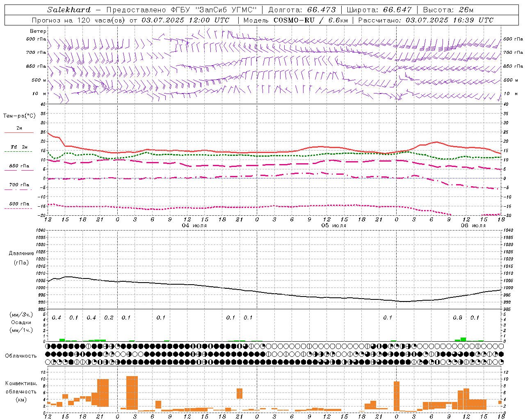Click the Ветер panel label
This screenshot has width=525, height=420.
pos(38,31)
